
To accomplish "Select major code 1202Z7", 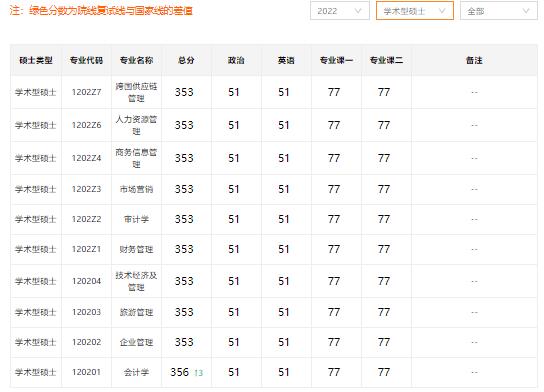I will click(86, 92).
